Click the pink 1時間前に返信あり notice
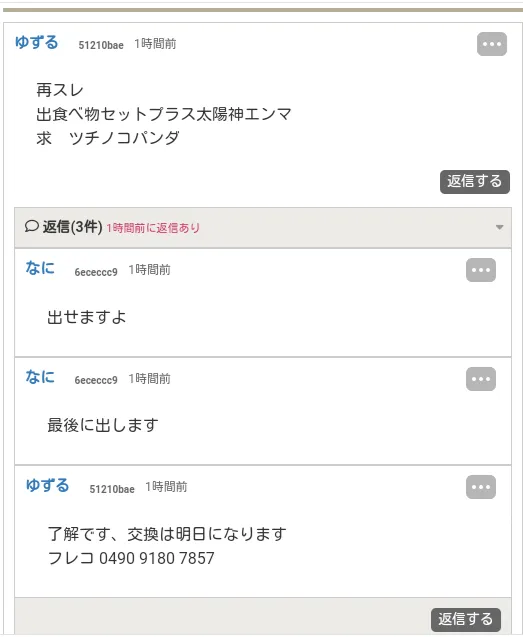 [153, 228]
